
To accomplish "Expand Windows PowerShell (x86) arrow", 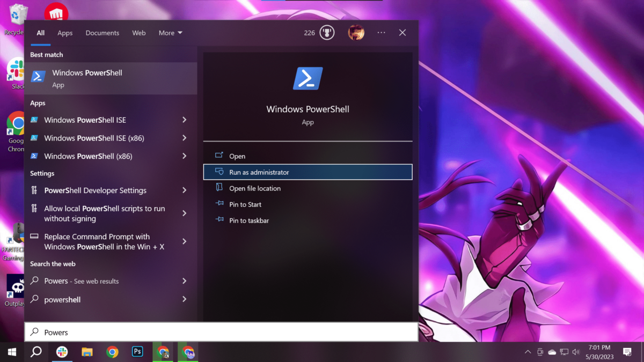I will point(184,157).
